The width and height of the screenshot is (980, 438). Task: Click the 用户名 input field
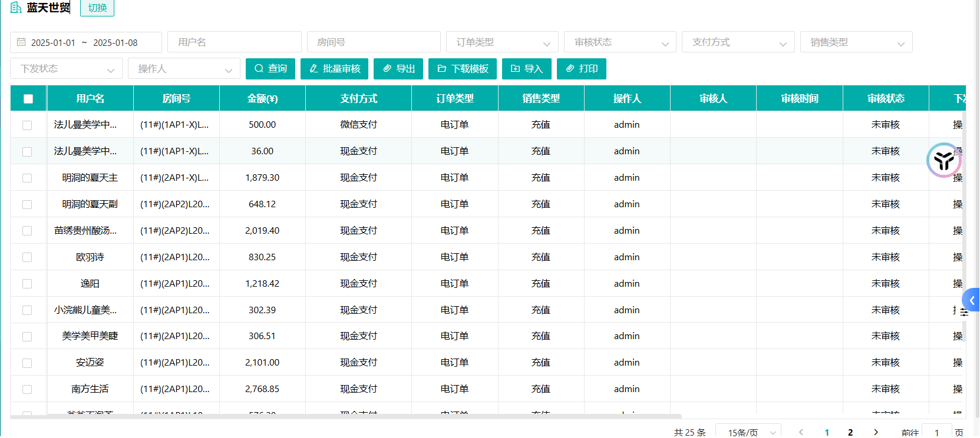[235, 42]
